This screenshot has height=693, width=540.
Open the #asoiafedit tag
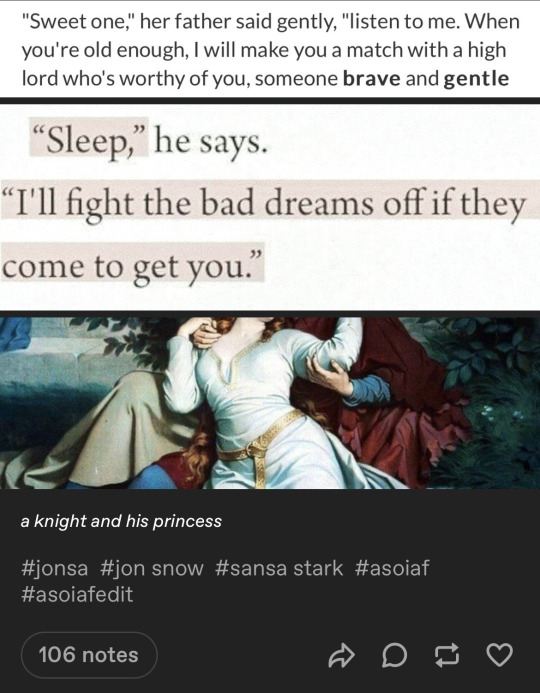(x=77, y=594)
